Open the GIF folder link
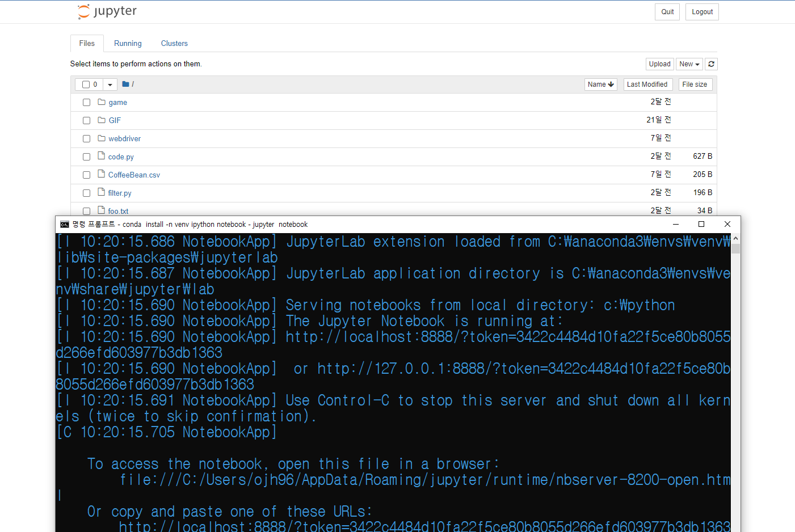The image size is (795, 532). 115,121
